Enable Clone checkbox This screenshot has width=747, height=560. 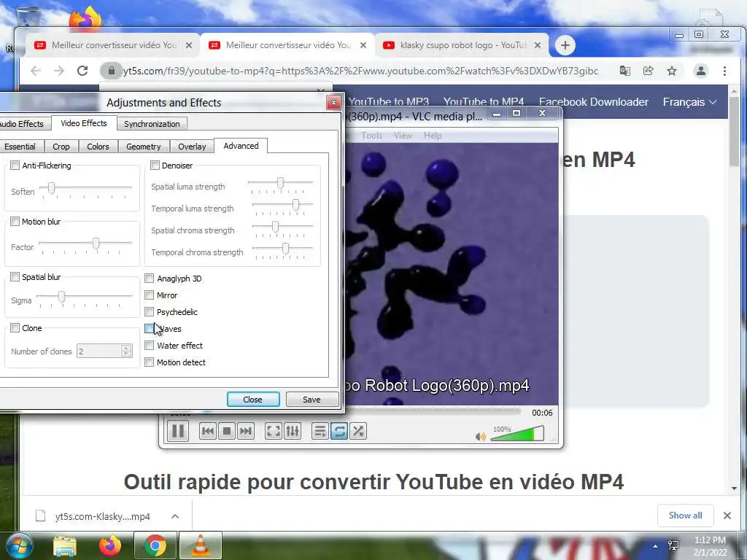coord(15,327)
